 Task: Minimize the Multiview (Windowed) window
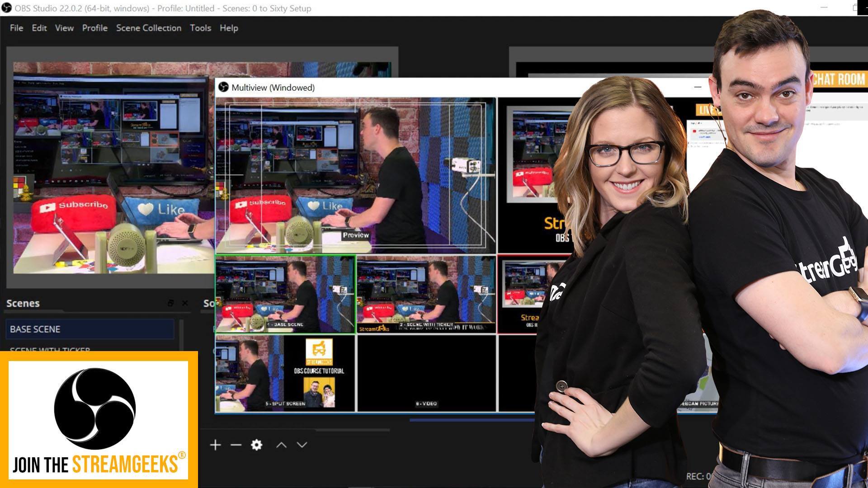click(x=698, y=87)
